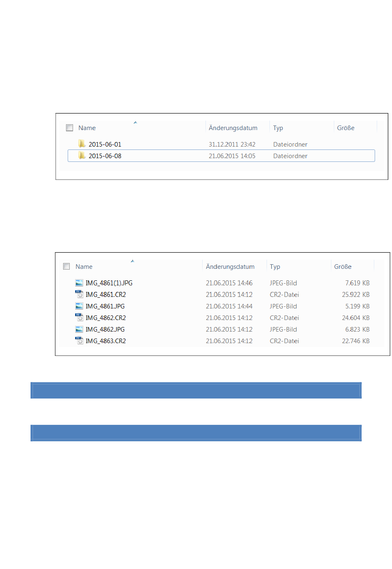392x569 pixels.
Task: Click JPEG-Bild type of IMG_4861(1).JPG
Action: (283, 283)
